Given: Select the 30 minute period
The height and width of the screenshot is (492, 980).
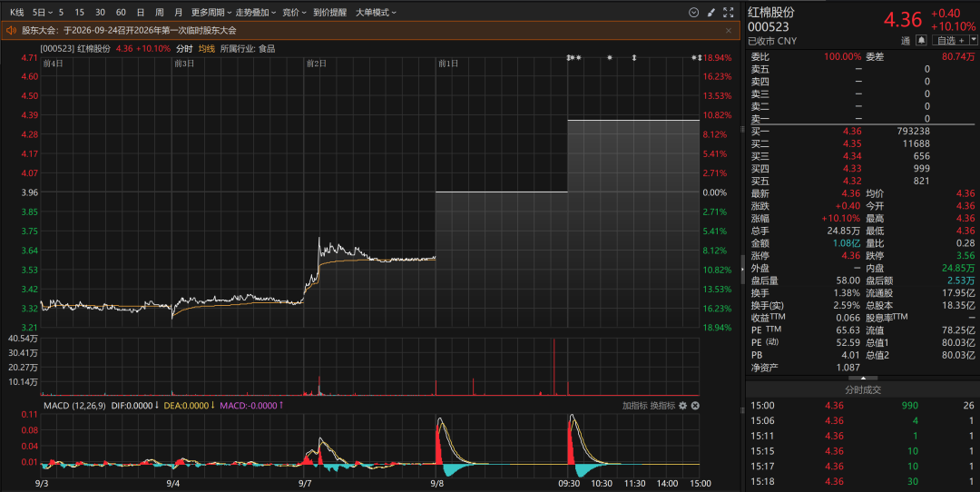Looking at the screenshot, I should tap(100, 13).
